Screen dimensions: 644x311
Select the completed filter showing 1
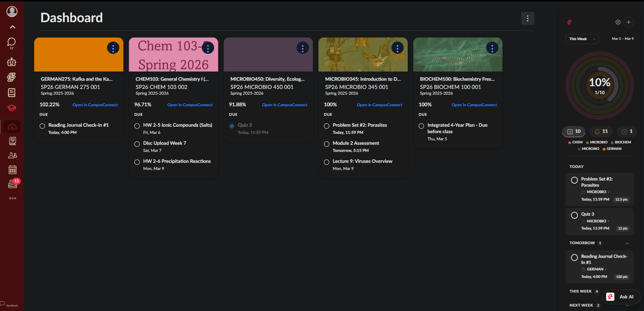(627, 131)
